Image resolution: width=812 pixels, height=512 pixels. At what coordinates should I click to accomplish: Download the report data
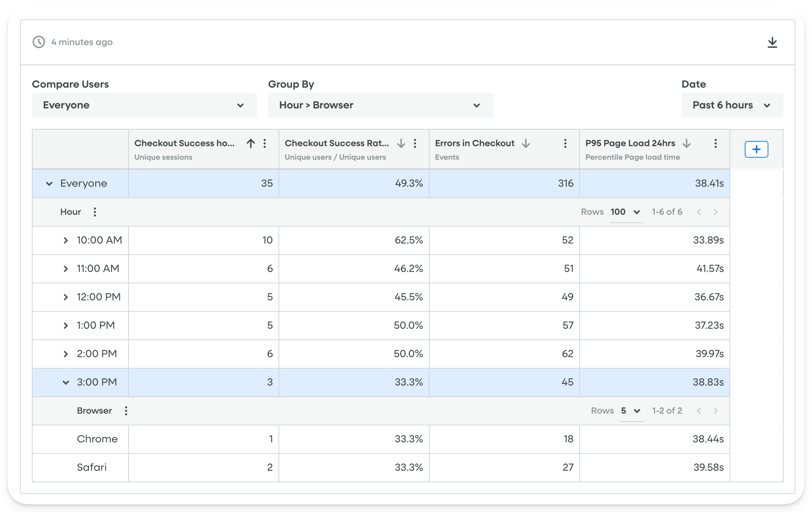click(773, 42)
